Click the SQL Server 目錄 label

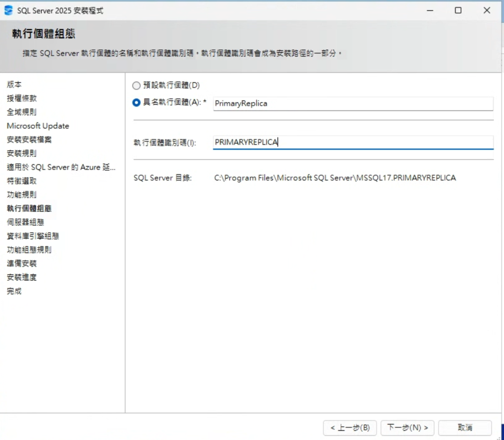pos(162,178)
